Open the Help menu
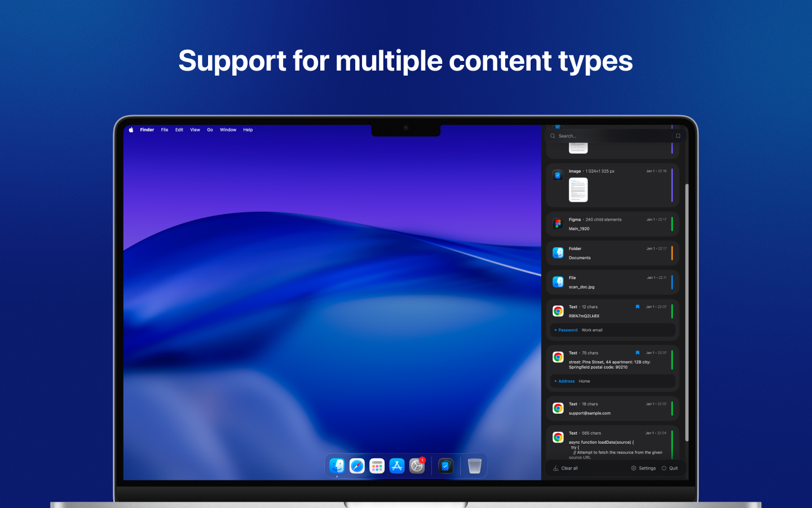The height and width of the screenshot is (508, 812). 248,130
